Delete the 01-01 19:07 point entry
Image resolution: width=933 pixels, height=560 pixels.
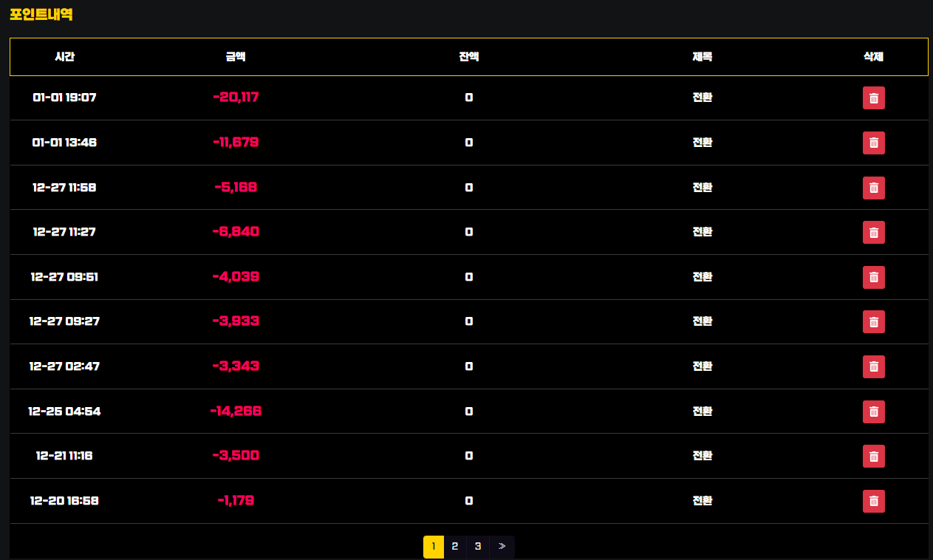click(x=873, y=98)
